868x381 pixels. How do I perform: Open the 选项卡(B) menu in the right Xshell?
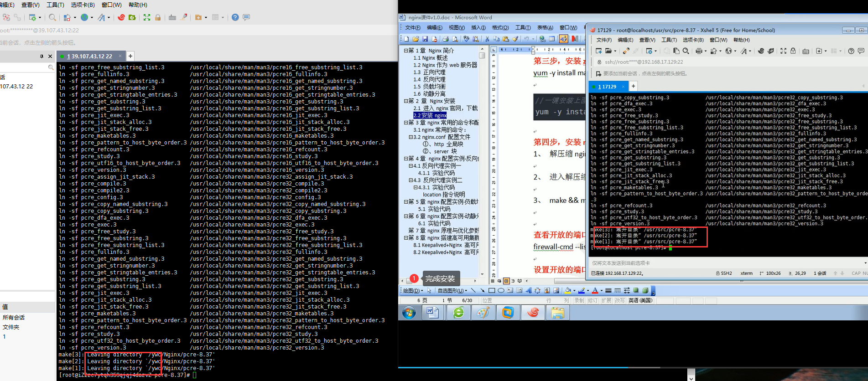(x=693, y=40)
